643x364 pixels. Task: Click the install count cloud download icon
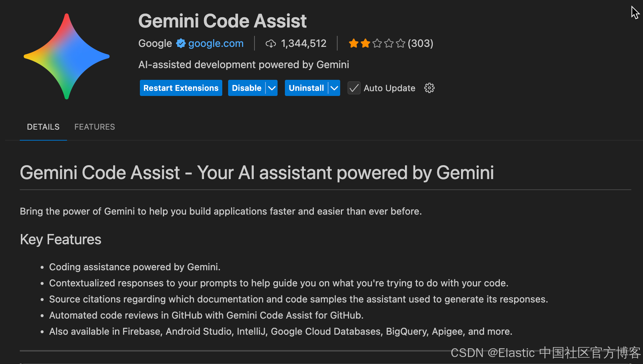click(x=271, y=44)
